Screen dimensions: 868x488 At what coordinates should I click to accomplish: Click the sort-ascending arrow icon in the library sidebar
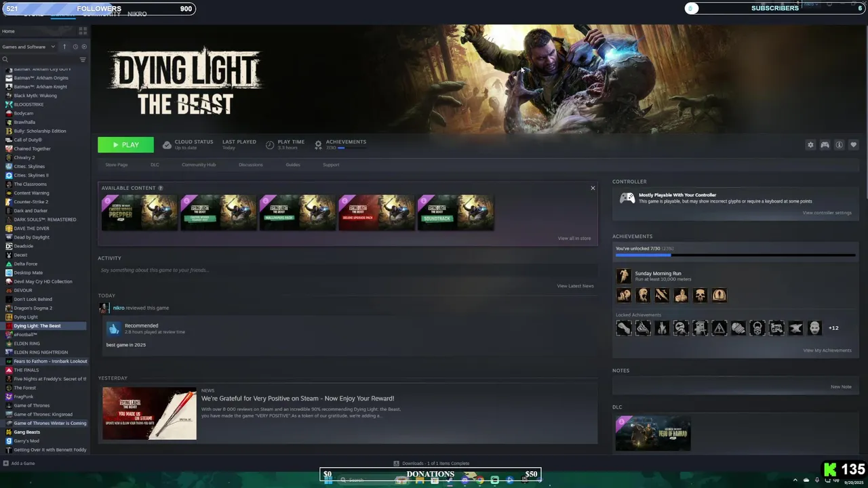tap(64, 47)
